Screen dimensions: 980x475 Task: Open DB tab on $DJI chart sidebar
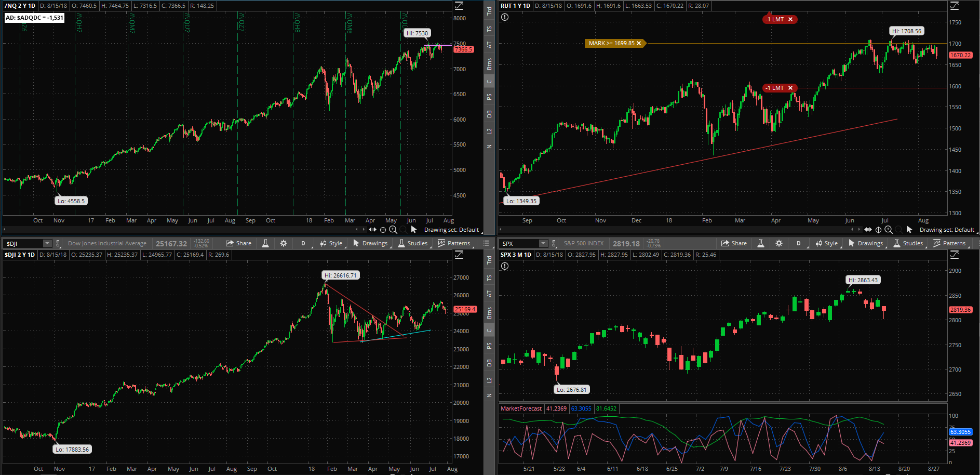[489, 363]
